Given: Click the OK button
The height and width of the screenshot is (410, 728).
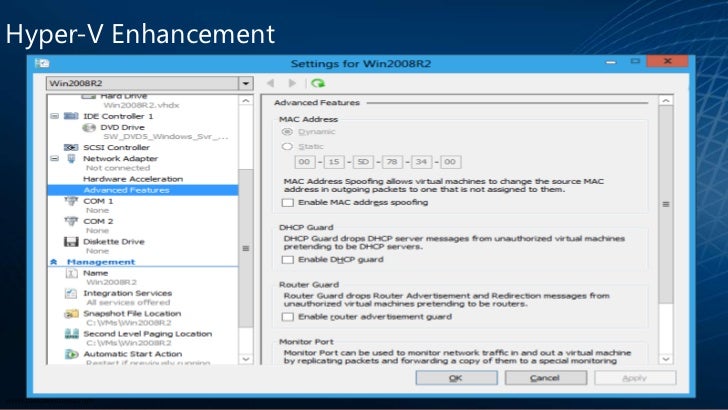Looking at the screenshot, I should click(456, 378).
